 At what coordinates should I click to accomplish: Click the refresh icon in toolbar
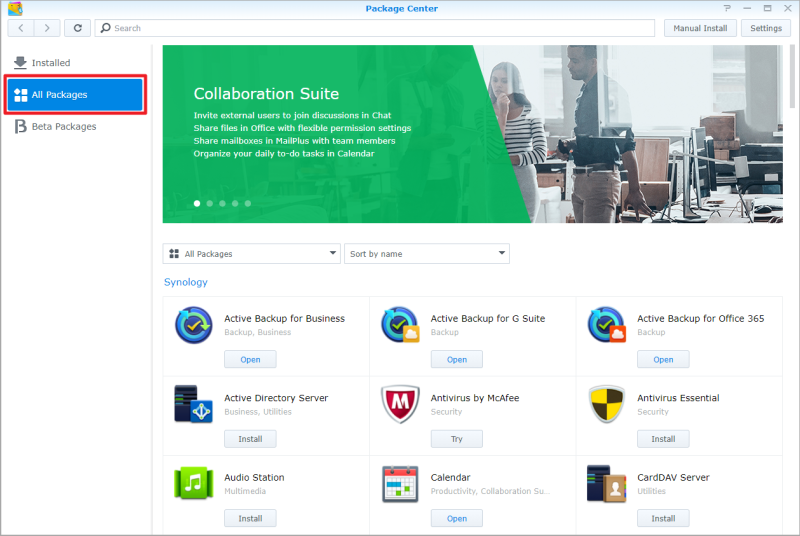coord(78,28)
